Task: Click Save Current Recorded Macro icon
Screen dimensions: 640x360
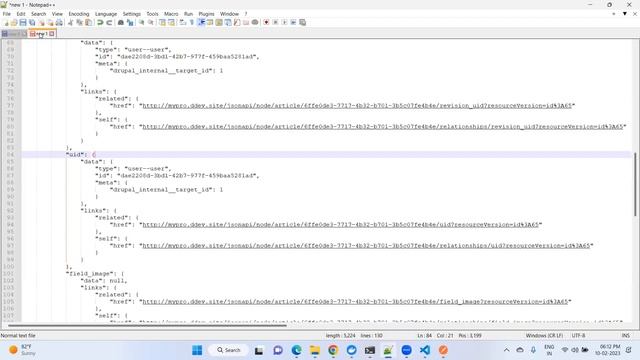Action: [x=302, y=22]
